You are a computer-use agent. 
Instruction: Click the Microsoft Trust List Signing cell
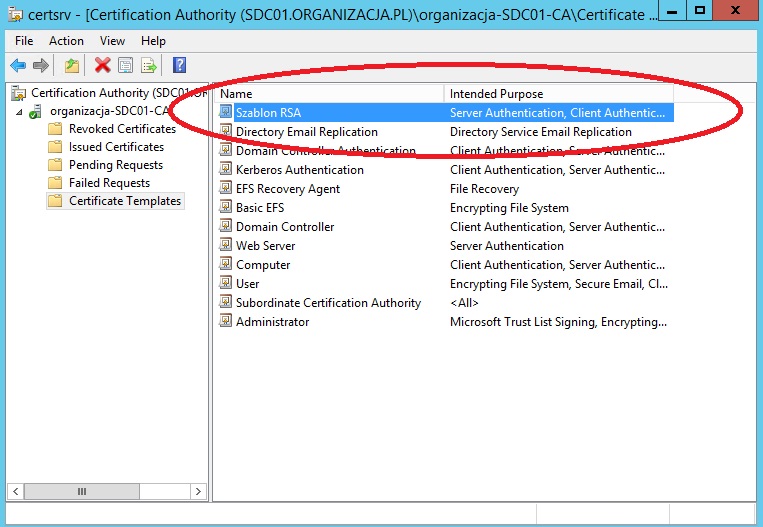(x=558, y=321)
